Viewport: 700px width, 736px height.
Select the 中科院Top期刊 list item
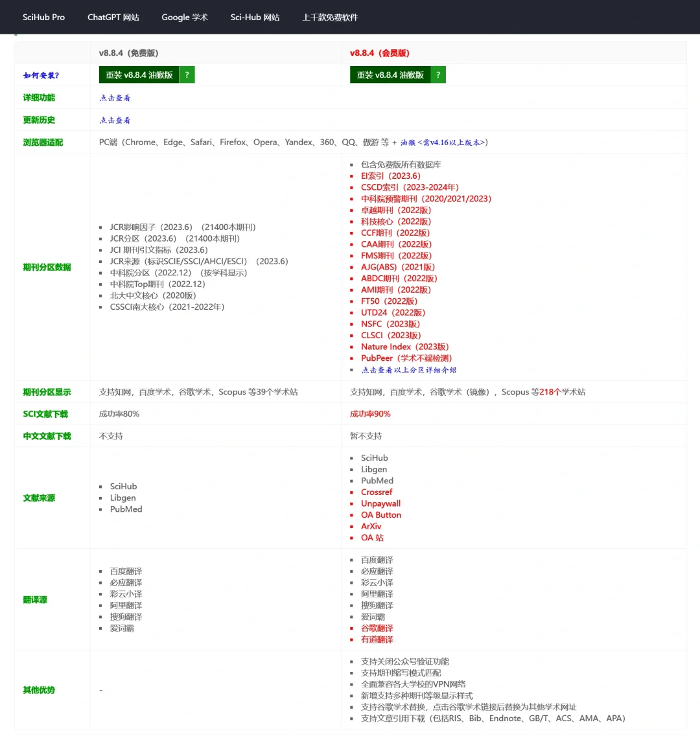157,284
